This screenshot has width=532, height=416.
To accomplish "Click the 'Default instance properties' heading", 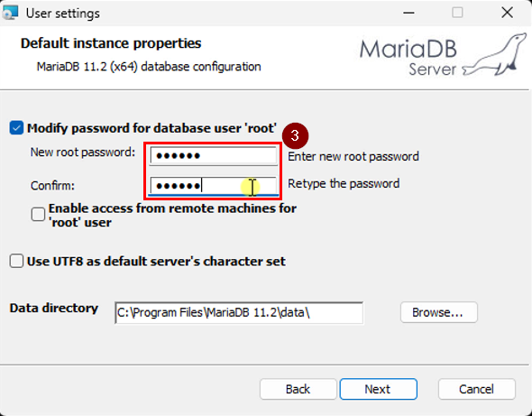I will [x=111, y=43].
